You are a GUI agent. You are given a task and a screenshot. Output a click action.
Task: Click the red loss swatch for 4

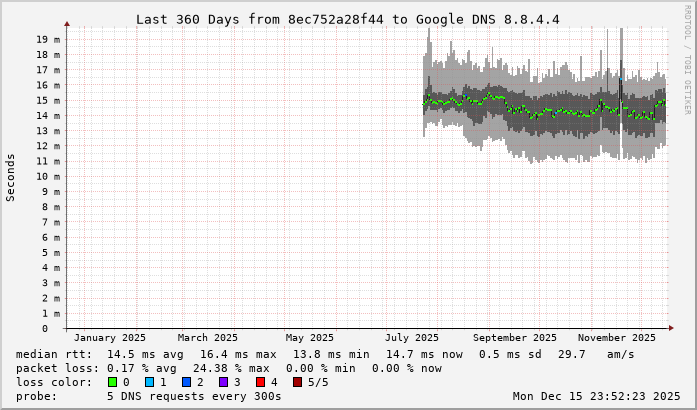[260, 382]
